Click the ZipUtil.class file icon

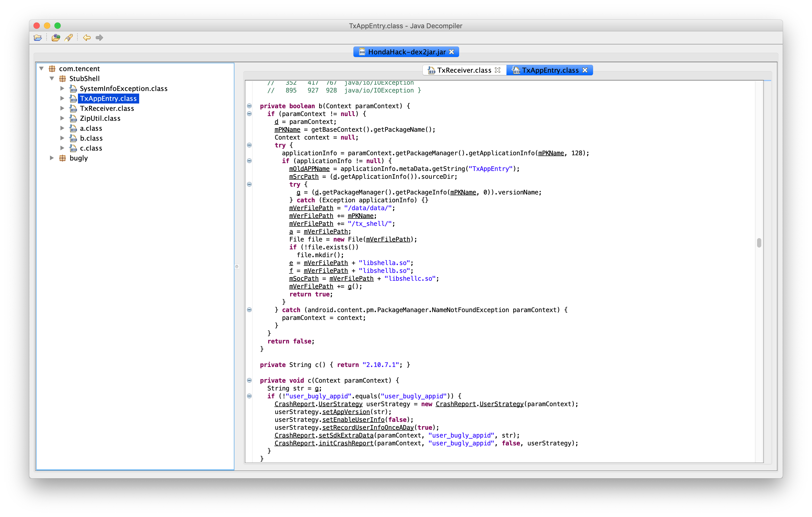click(x=73, y=118)
